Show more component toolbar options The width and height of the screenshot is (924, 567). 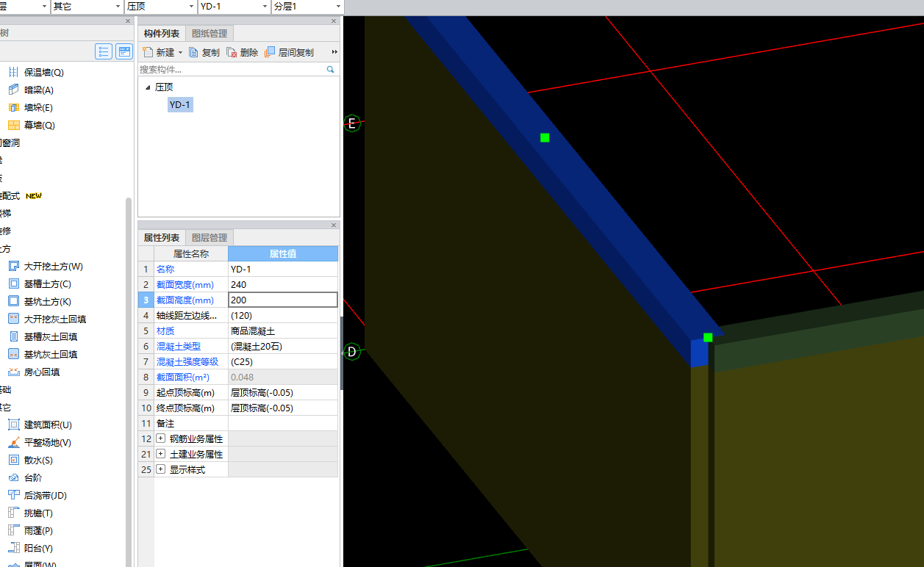(335, 52)
